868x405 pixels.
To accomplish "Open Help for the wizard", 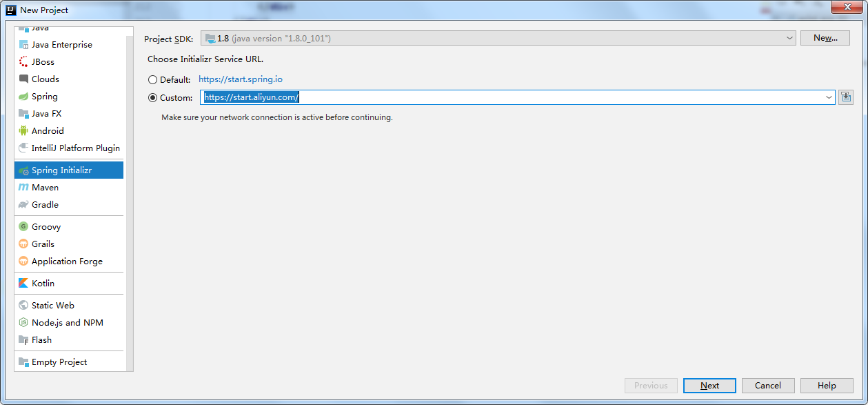I will click(x=827, y=386).
